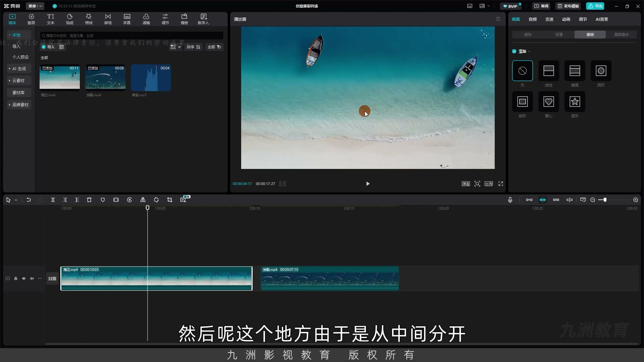Select the 无 no-mask option
The image size is (644, 362).
[x=523, y=71]
